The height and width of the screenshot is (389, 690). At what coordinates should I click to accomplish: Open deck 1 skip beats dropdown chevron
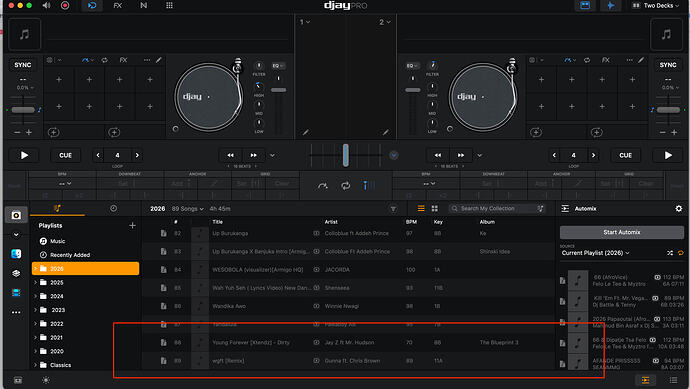(272, 155)
